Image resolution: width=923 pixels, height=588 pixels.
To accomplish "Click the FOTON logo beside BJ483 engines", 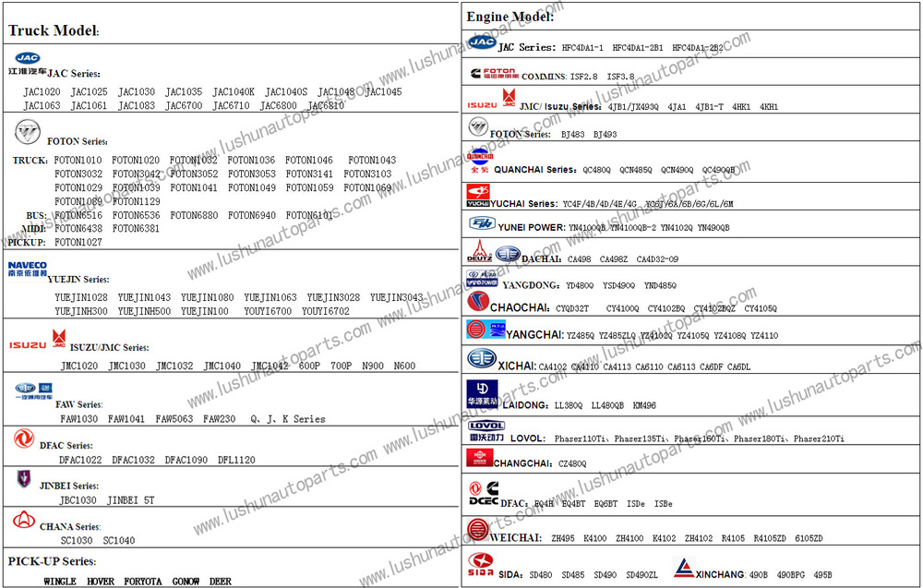I will pos(478,126).
